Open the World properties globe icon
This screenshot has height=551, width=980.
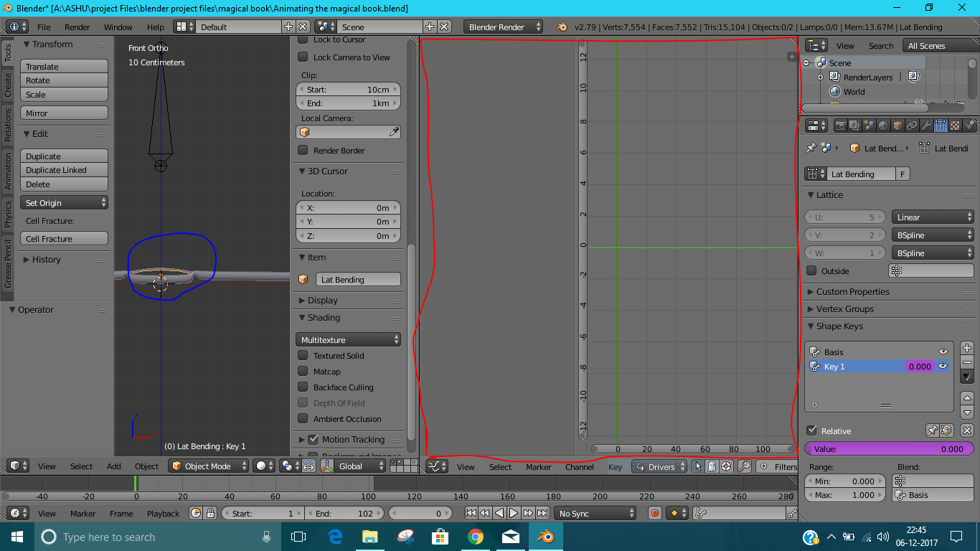click(x=883, y=126)
